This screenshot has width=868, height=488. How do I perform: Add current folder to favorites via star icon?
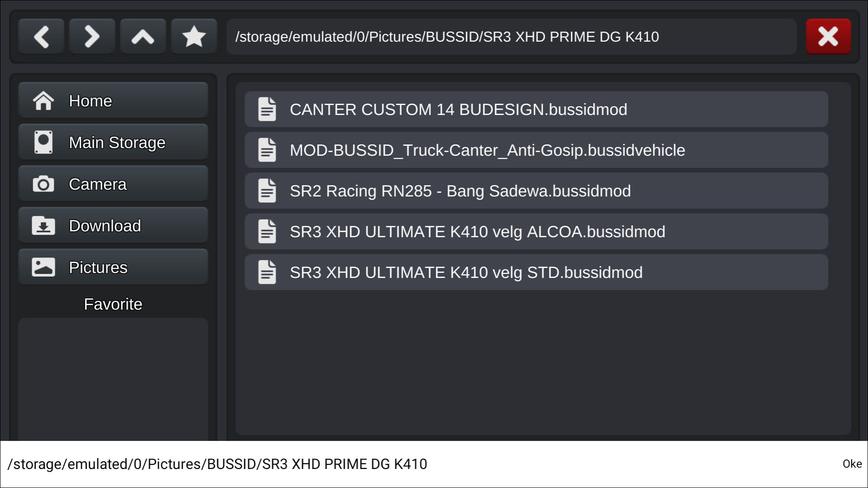[194, 36]
